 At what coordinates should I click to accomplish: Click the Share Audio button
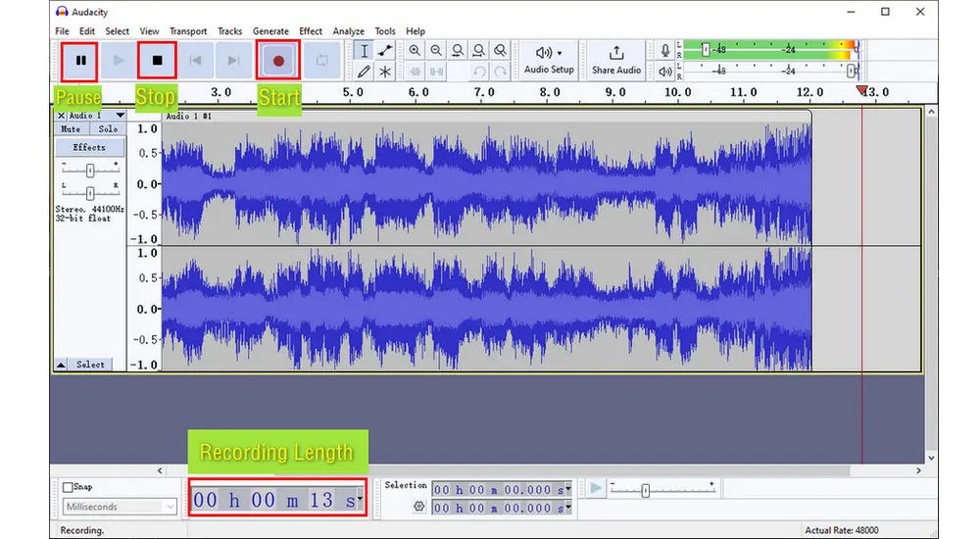pos(616,60)
